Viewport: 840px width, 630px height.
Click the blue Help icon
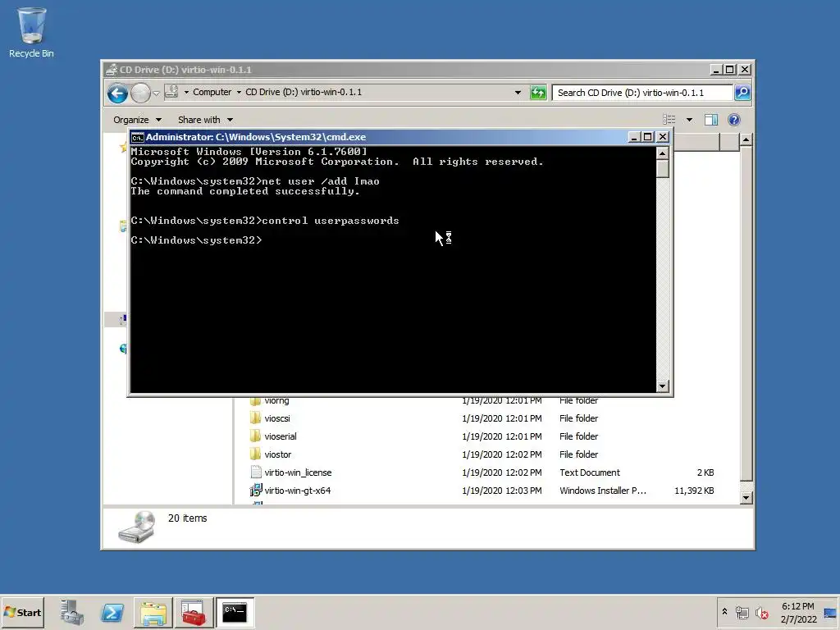(x=734, y=120)
